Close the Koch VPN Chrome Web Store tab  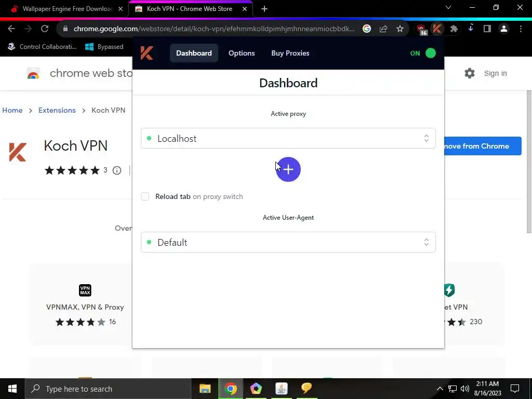245,9
